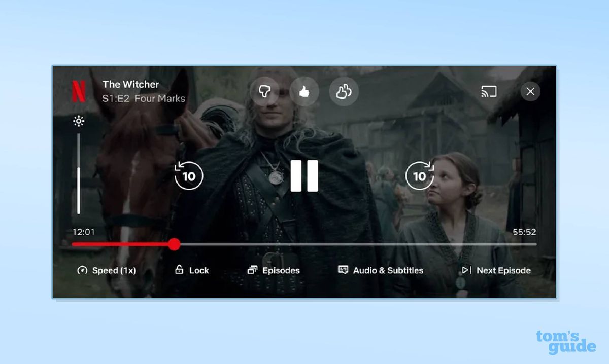Open Audio & Subtitles options

[x=381, y=270]
